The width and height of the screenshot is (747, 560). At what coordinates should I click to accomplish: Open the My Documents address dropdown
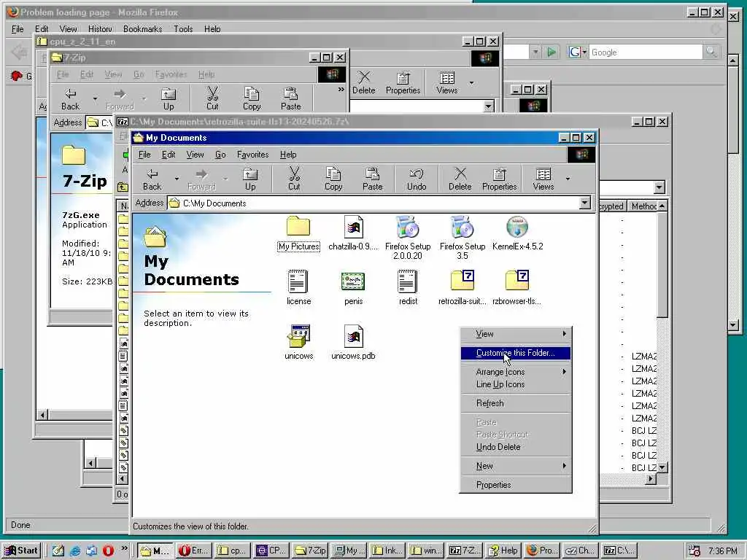[x=584, y=203]
